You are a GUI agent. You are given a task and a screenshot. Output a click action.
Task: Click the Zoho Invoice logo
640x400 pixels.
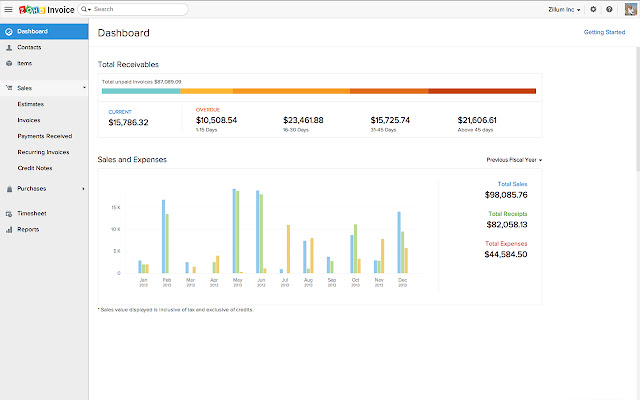tap(47, 9)
